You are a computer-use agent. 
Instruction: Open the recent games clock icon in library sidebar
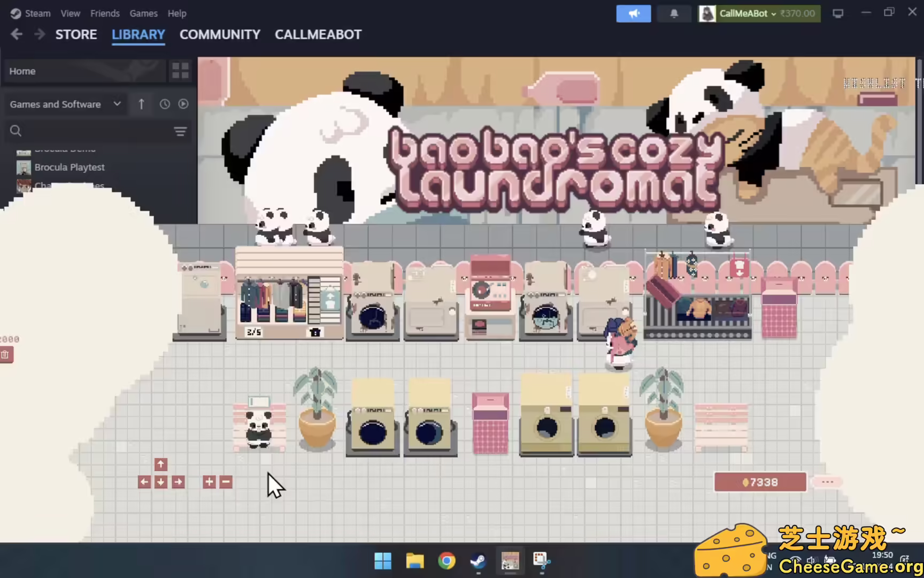click(164, 104)
